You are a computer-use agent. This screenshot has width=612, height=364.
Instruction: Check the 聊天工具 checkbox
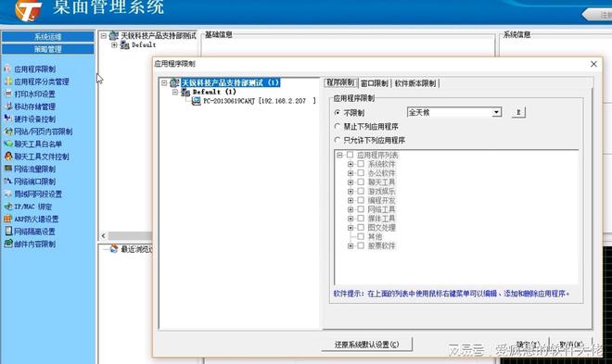[x=361, y=182]
